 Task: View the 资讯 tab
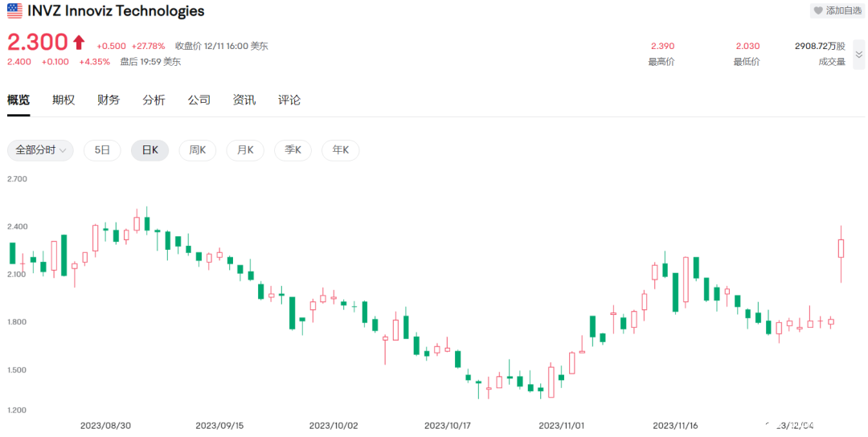click(244, 100)
